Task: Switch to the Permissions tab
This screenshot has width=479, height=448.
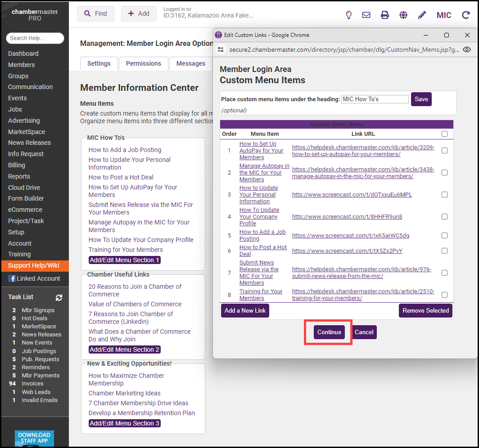Action: (143, 63)
